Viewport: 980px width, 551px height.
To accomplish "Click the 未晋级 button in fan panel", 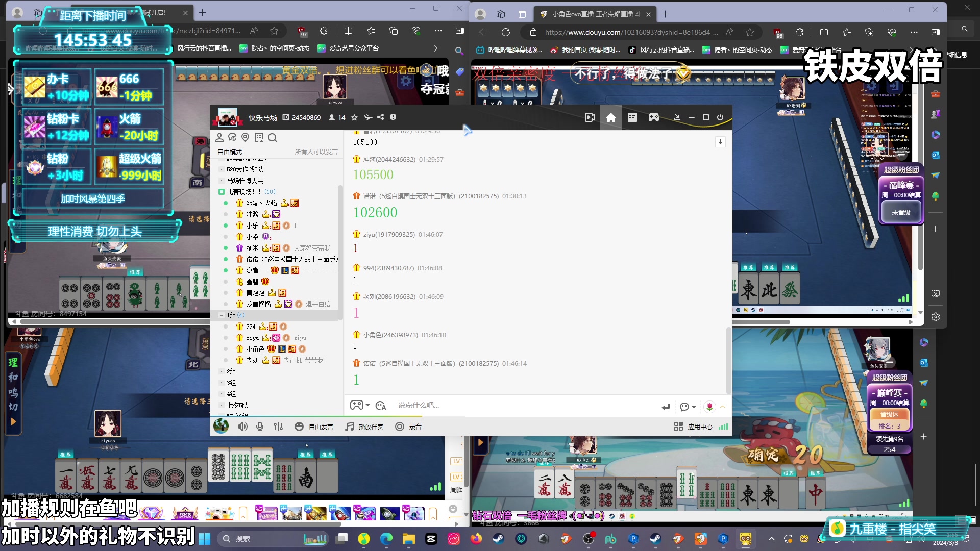I will [901, 212].
